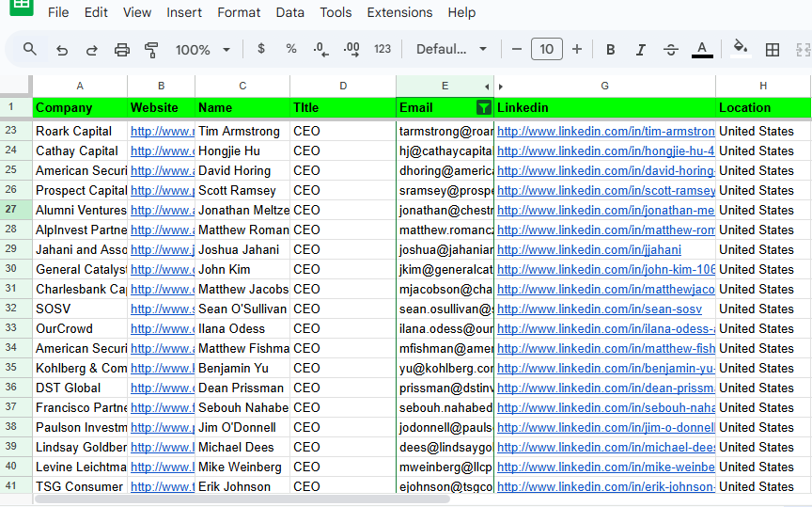
Task: Expand hidden column with right arrow
Action: [x=501, y=87]
